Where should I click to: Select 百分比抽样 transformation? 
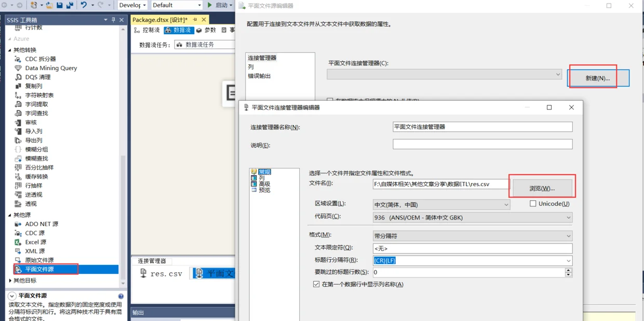[39, 168]
